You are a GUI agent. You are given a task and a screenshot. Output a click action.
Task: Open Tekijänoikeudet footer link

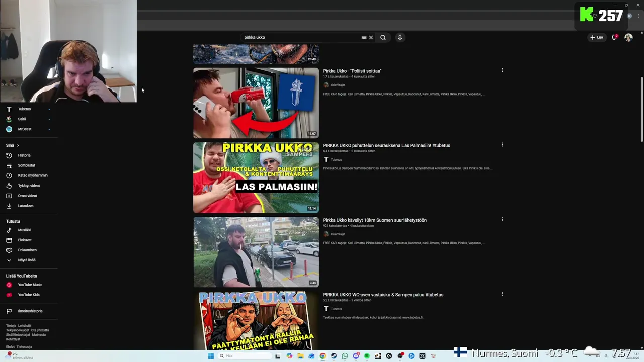[x=18, y=330]
